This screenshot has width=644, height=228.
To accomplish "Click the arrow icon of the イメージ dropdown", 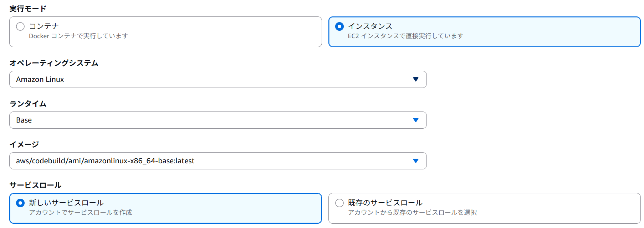I will point(415,161).
